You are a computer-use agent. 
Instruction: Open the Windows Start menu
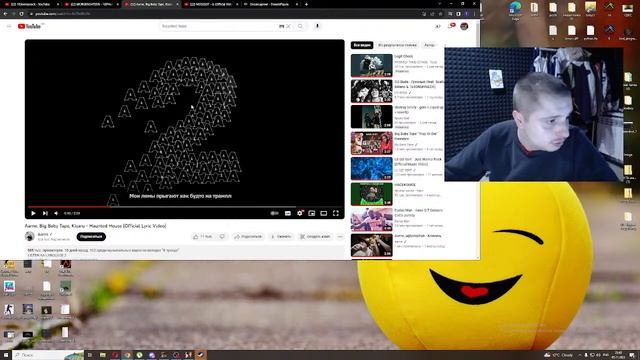point(6,355)
